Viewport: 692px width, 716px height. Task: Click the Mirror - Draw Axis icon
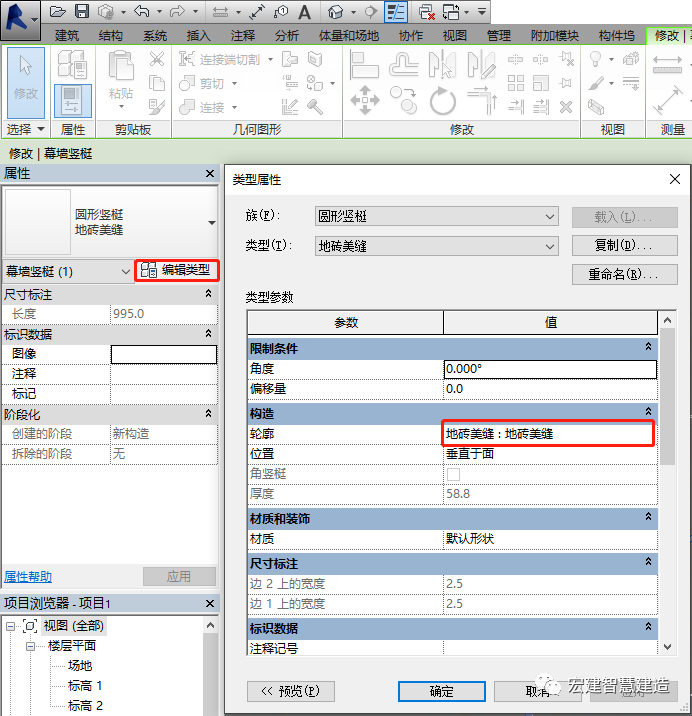point(482,65)
